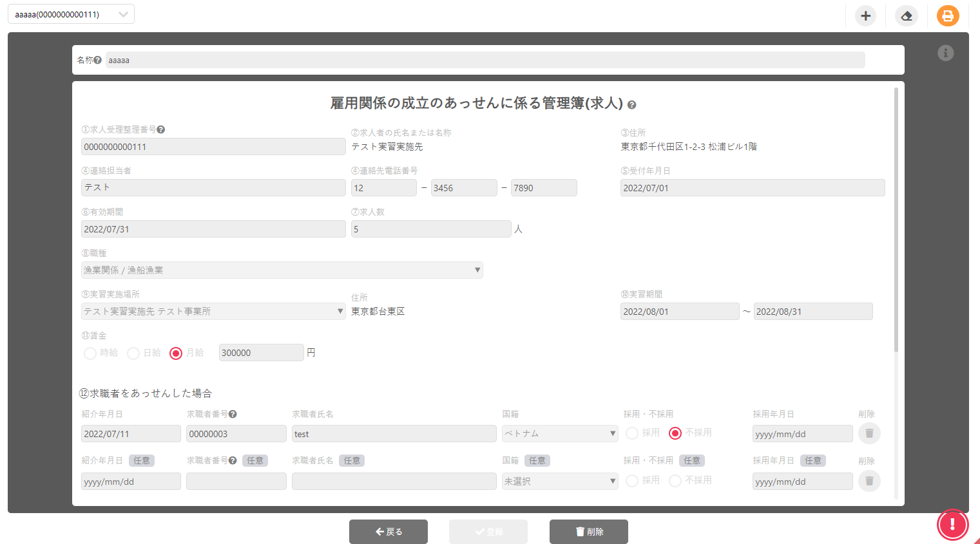This screenshot has height=544, width=980.
Task: Open the ベトナム nationality dropdown
Action: [x=559, y=434]
